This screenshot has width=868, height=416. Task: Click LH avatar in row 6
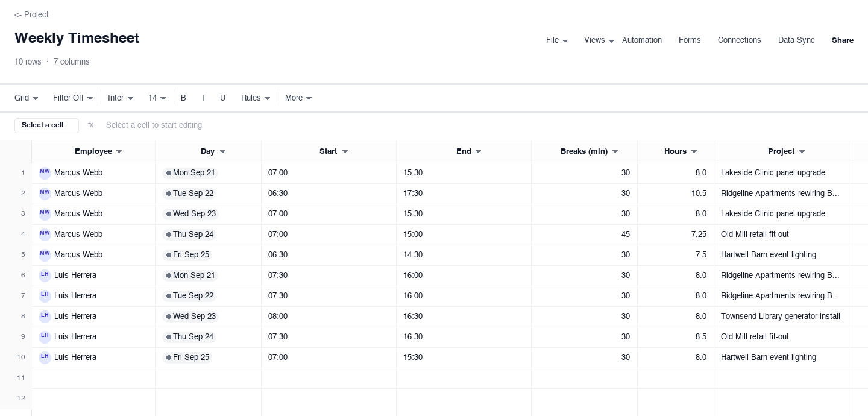(x=45, y=276)
